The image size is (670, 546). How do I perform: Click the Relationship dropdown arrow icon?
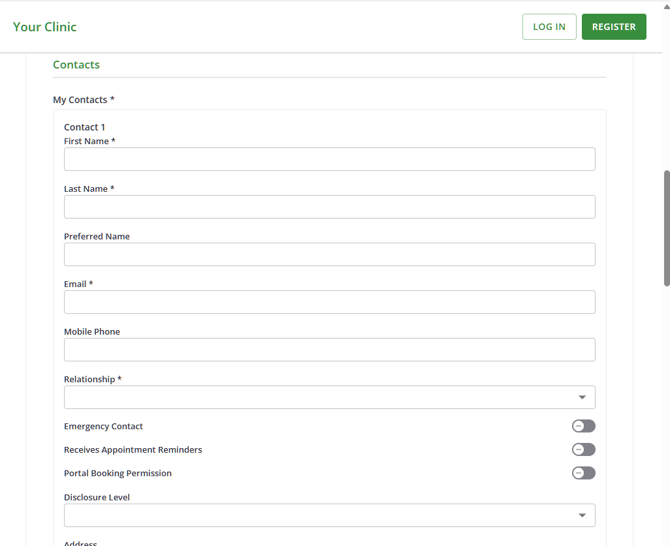(582, 398)
